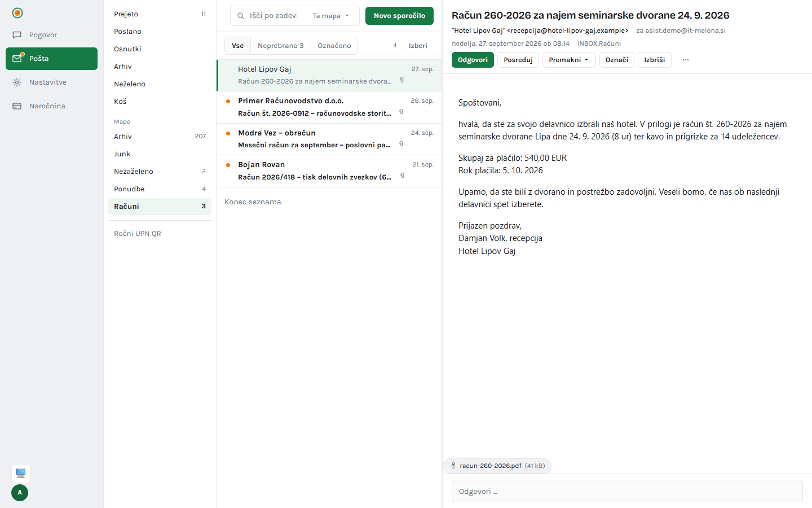Image resolution: width=812 pixels, height=508 pixels.
Task: Click the attachment paperclip on Hotel Lipov Gaj message
Action: click(x=401, y=80)
